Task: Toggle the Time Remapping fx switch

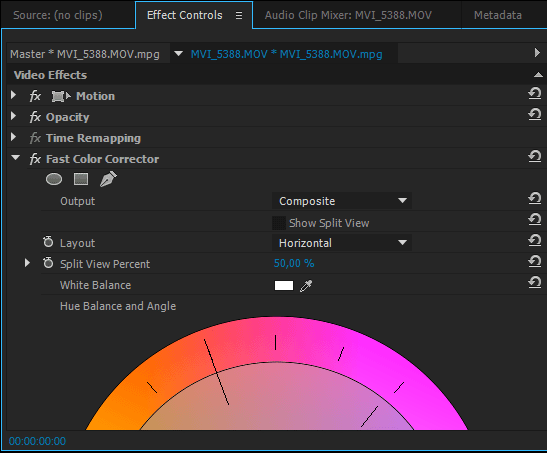Action: pyautogui.click(x=35, y=138)
